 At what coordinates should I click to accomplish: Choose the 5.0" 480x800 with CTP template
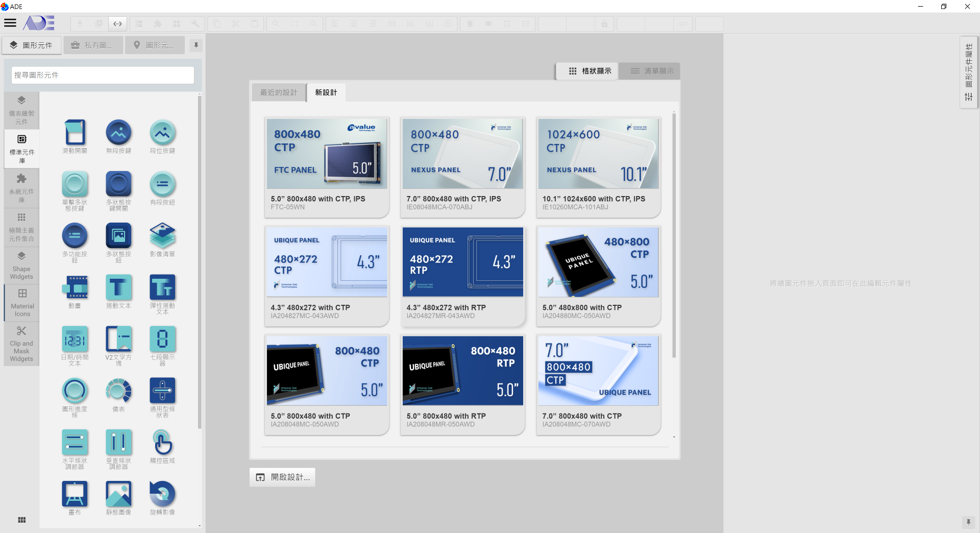[598, 276]
